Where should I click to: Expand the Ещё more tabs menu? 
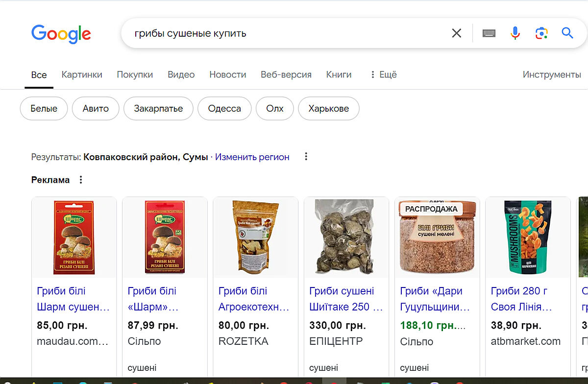coord(383,74)
